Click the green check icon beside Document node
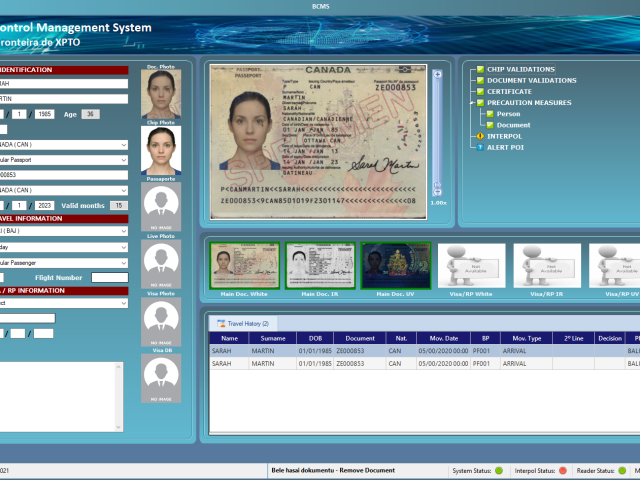This screenshot has height=480, width=640. [x=490, y=125]
